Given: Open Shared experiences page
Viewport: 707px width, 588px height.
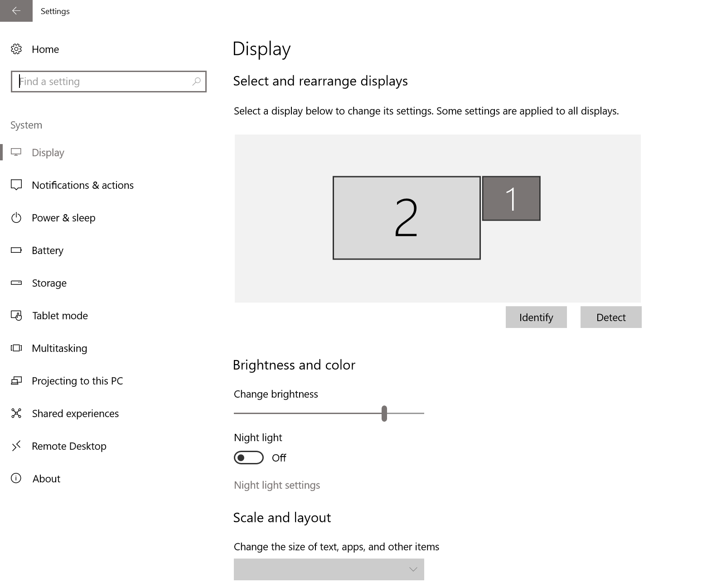Looking at the screenshot, I should click(x=75, y=414).
